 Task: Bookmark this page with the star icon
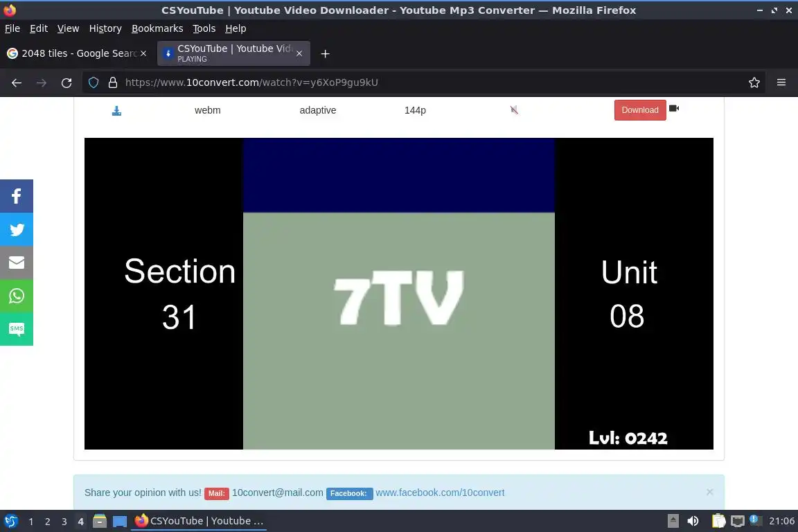[x=754, y=82]
